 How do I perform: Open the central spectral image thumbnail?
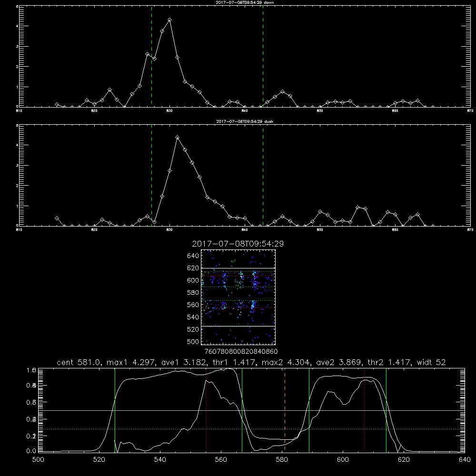coord(238,297)
